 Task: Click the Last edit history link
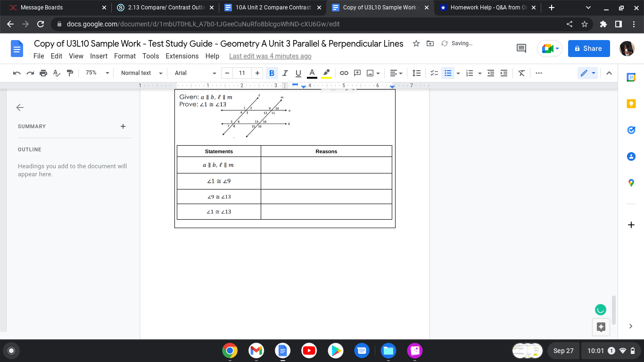tap(270, 56)
